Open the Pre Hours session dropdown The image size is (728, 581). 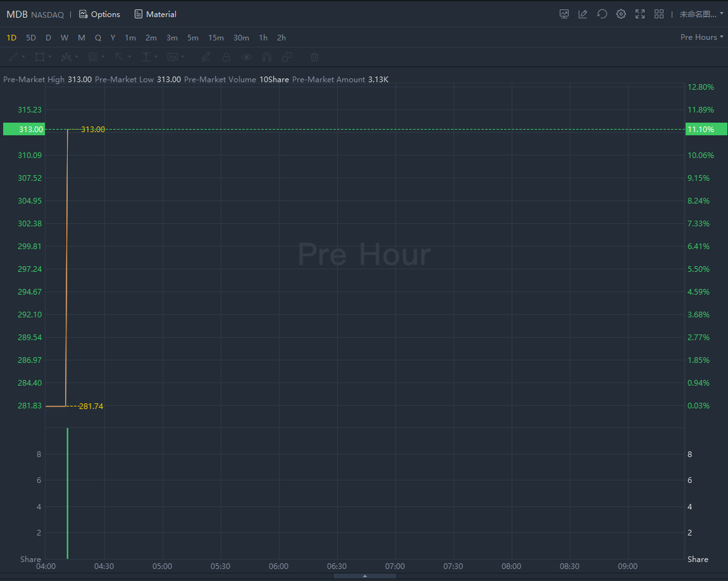701,37
